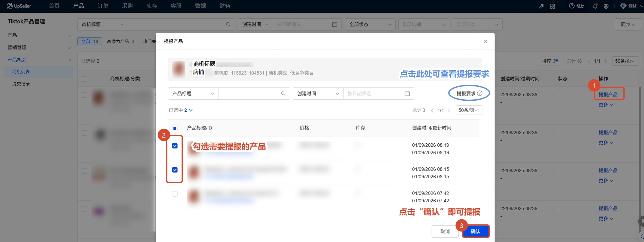Open the dialog 50条/页 page size dropdown
644x242 pixels.
pos(469,110)
